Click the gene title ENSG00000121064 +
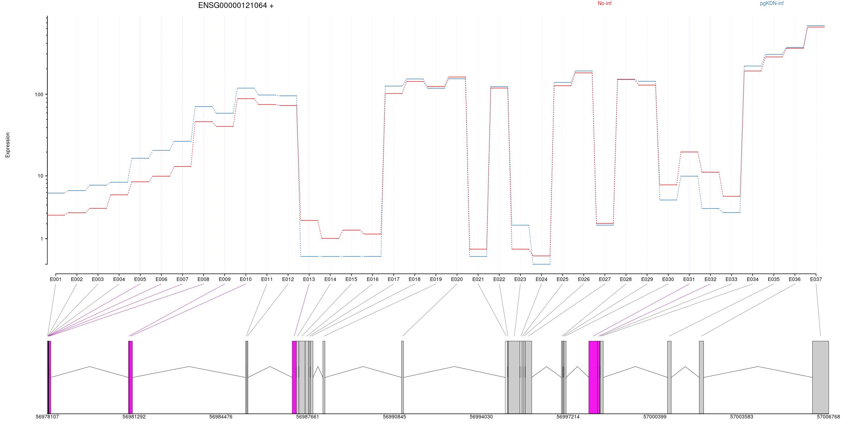Image resolution: width=868 pixels, height=434 pixels. pyautogui.click(x=236, y=5)
